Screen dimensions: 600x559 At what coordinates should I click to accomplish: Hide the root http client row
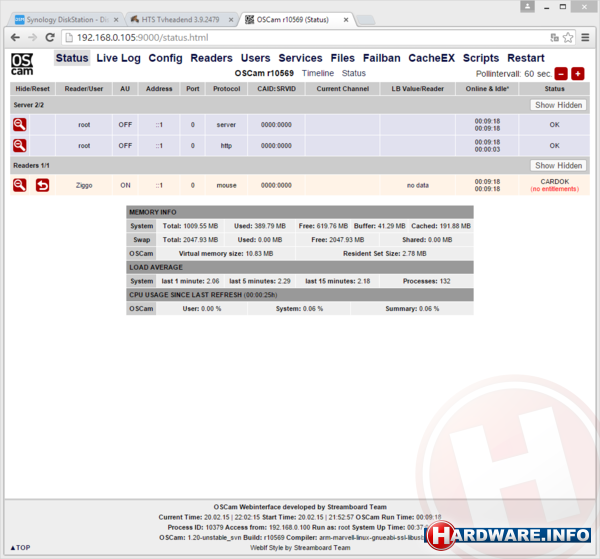(20, 145)
